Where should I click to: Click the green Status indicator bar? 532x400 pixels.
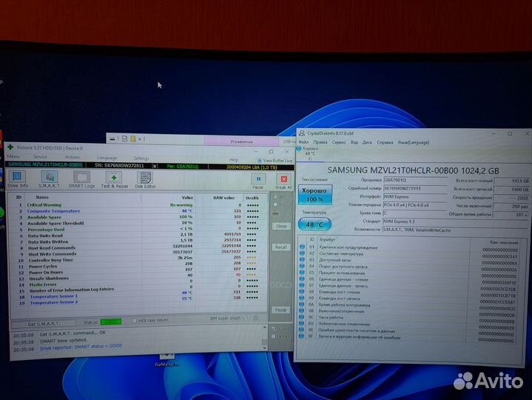111,321
